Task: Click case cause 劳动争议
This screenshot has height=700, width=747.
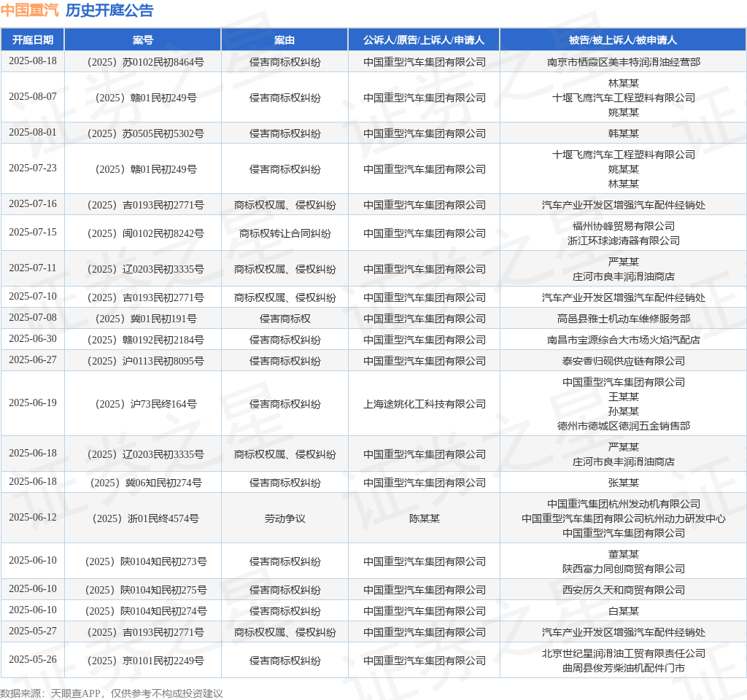Action: 285,519
